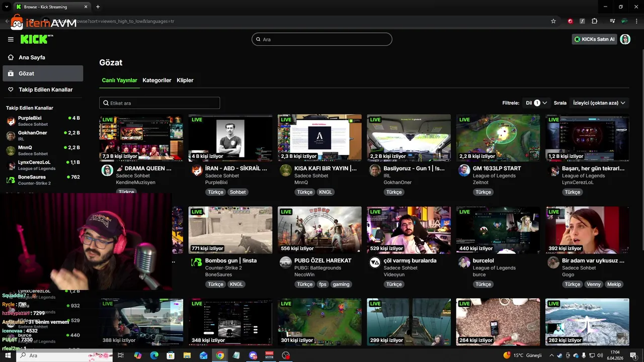The image size is (644, 362).
Task: Click NecoWin channel name link
Action: coord(304,275)
